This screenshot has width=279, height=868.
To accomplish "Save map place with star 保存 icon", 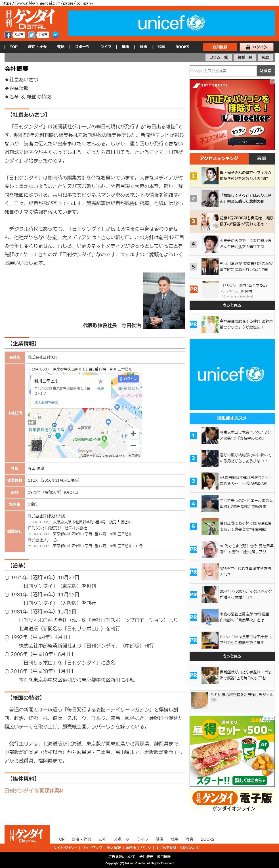I will coord(100,384).
